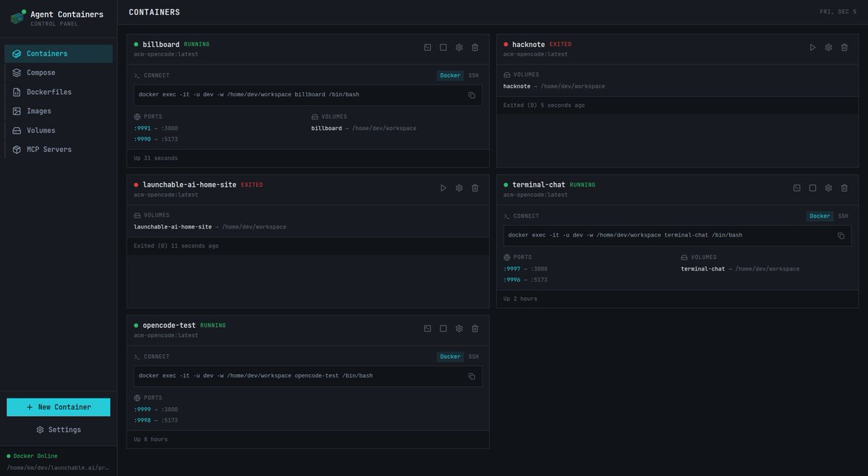Open terminal-chat port :9997 link
Image resolution: width=868 pixels, height=476 pixels.
click(x=512, y=268)
